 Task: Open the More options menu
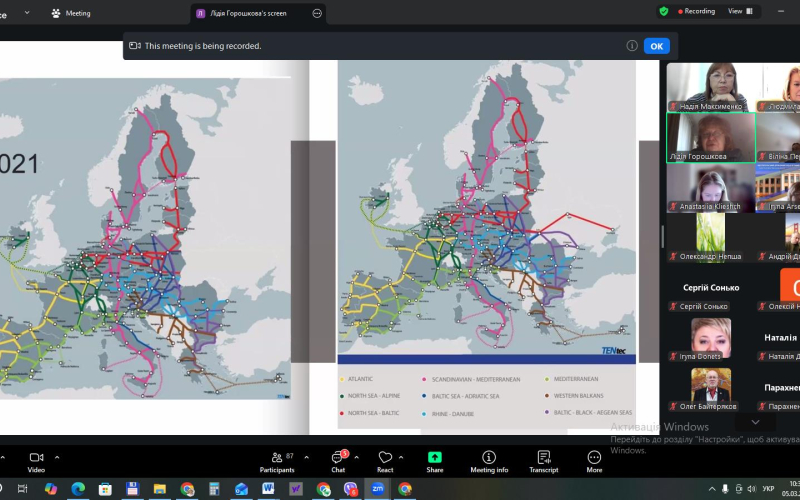coord(594,460)
